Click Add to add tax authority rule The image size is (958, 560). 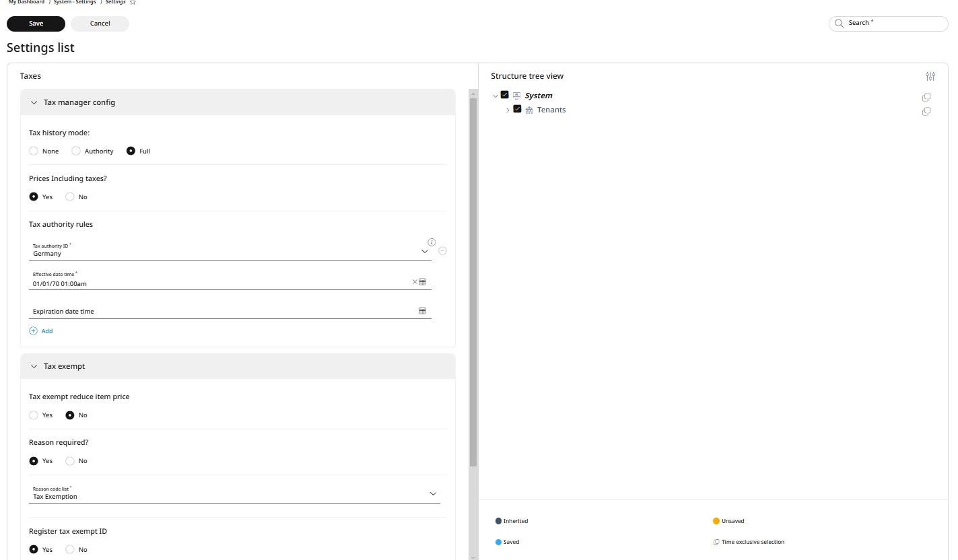47,331
